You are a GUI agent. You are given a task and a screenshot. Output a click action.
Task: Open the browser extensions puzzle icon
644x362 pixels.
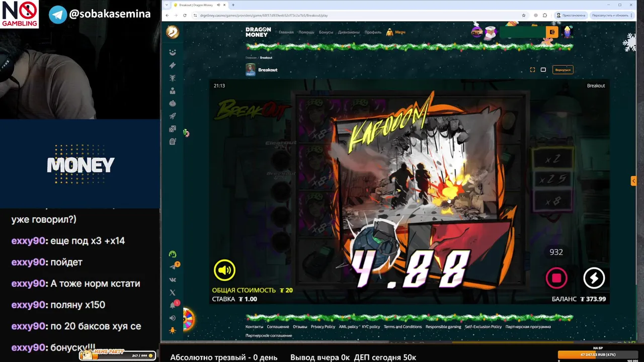(544, 15)
